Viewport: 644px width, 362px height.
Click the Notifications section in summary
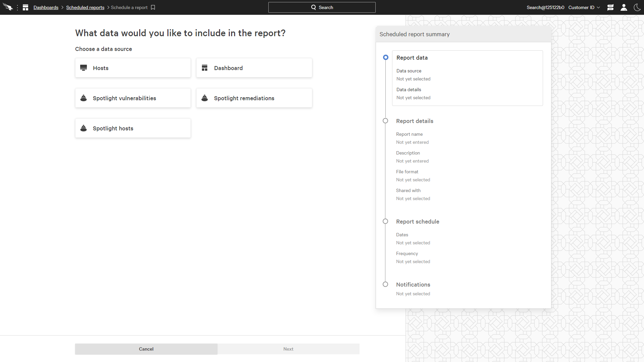point(413,284)
